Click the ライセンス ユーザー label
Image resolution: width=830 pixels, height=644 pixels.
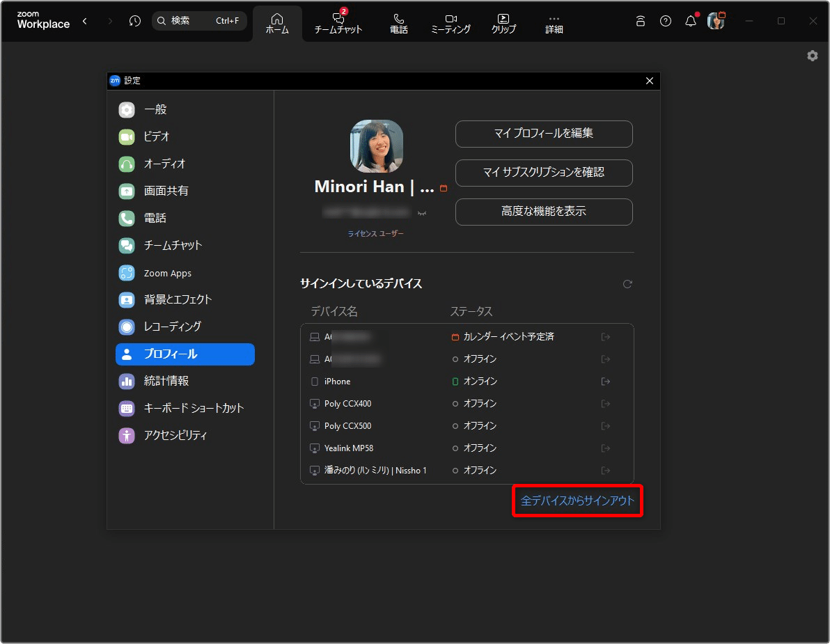(x=375, y=233)
